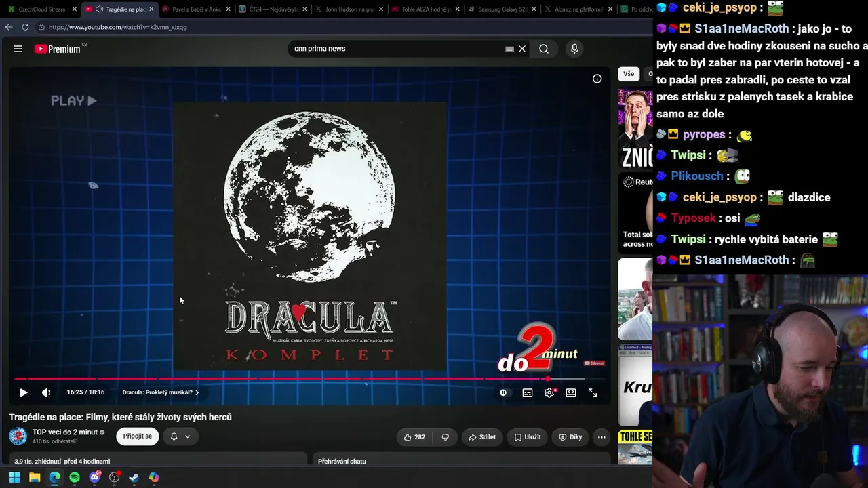868x488 pixels.
Task: Save the video with Uložit
Action: tap(527, 437)
